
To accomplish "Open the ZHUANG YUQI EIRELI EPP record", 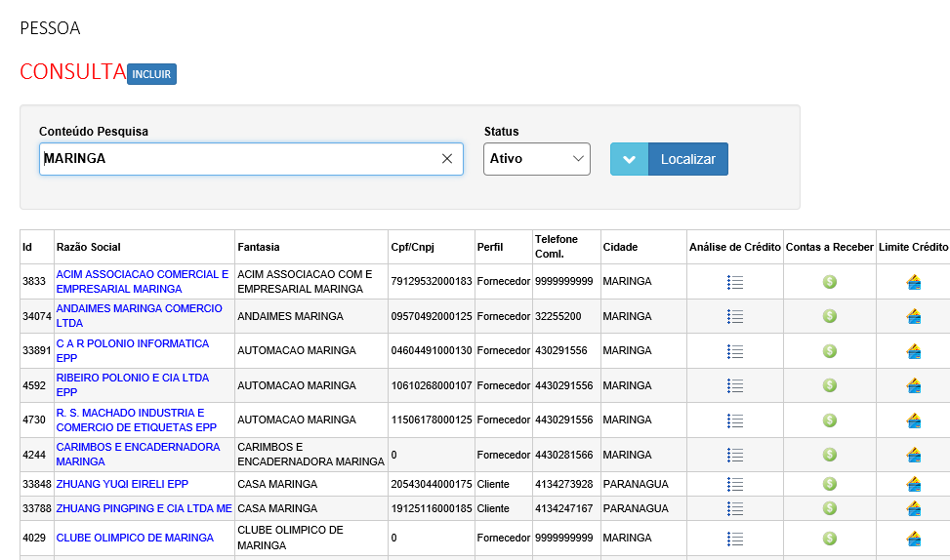I will (x=122, y=484).
